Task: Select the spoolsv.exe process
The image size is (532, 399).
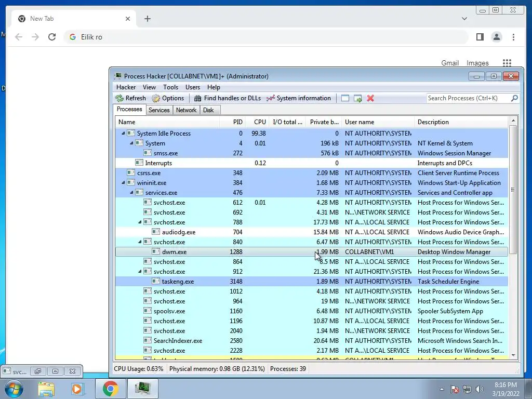Action: pyautogui.click(x=312, y=311)
